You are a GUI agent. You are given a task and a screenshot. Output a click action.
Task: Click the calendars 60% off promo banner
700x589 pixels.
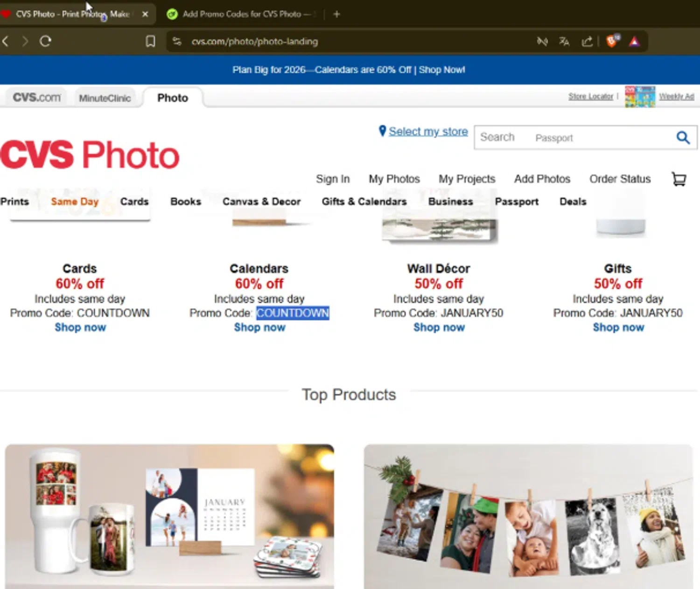pyautogui.click(x=349, y=70)
